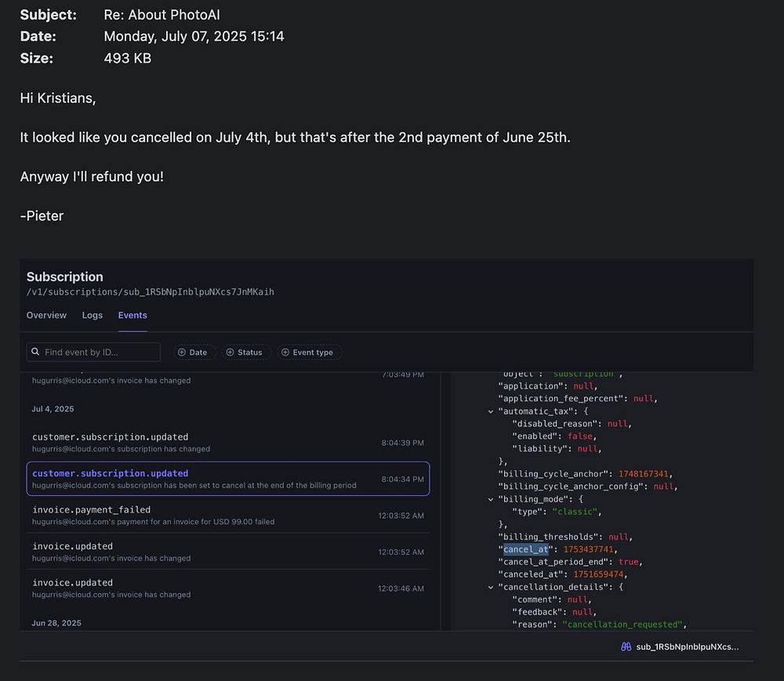
Task: Open the Logs tab
Action: 93,315
